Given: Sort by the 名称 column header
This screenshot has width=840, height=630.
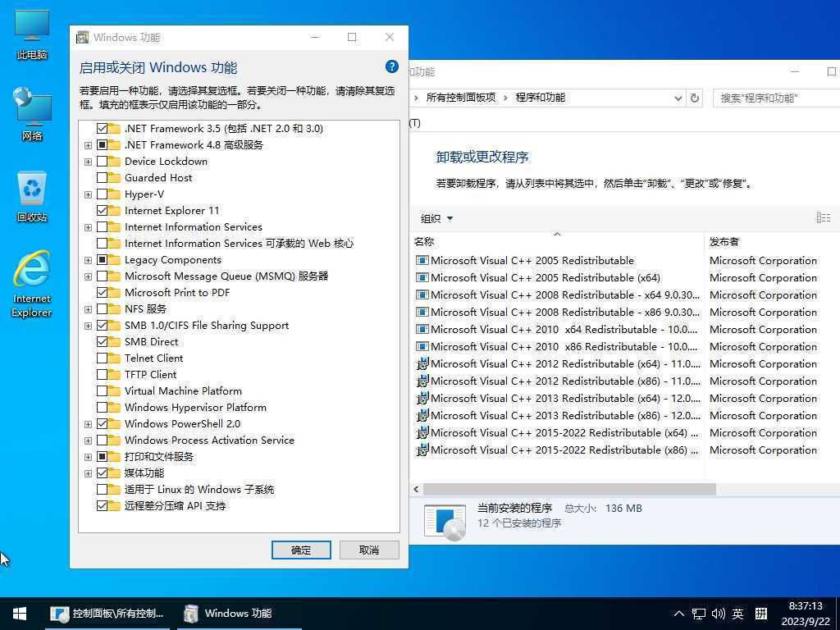Looking at the screenshot, I should click(x=557, y=242).
